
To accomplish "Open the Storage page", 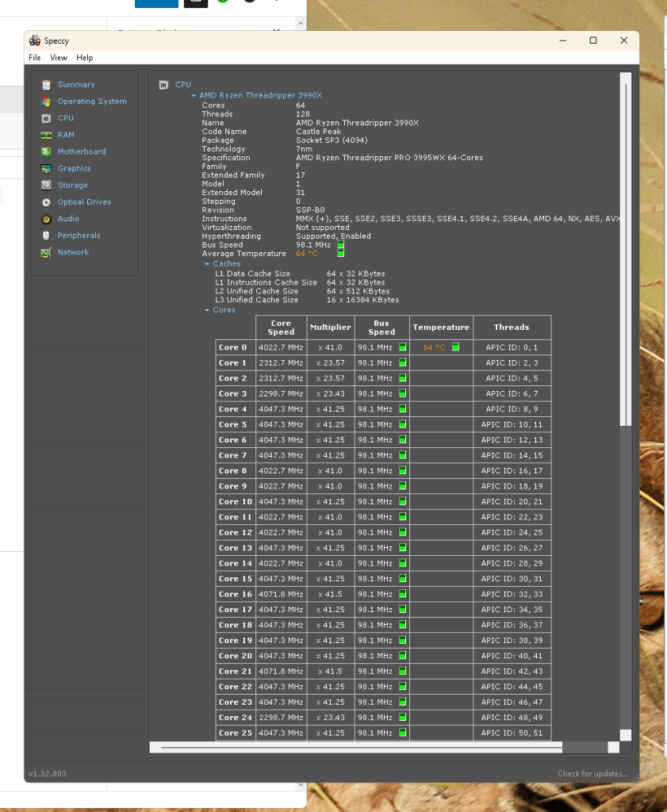I will coord(72,185).
